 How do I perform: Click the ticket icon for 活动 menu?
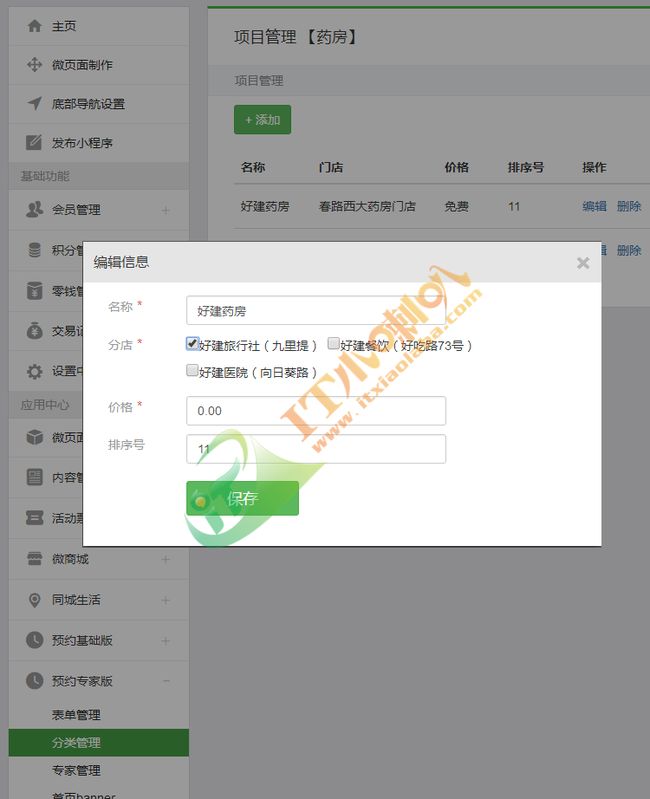tap(35, 518)
